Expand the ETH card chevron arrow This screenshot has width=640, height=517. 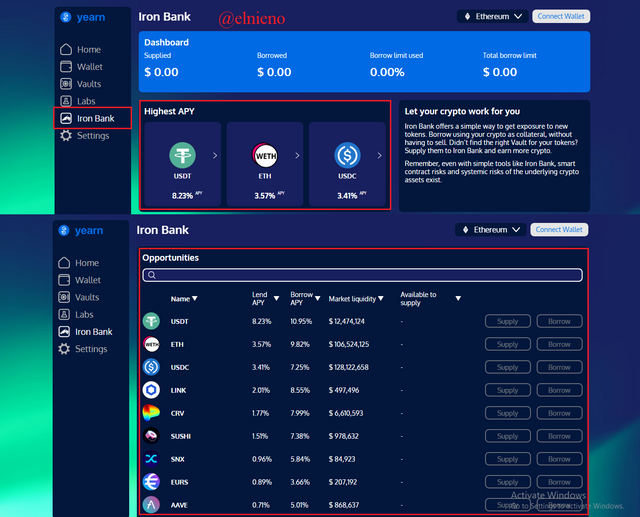tap(297, 155)
